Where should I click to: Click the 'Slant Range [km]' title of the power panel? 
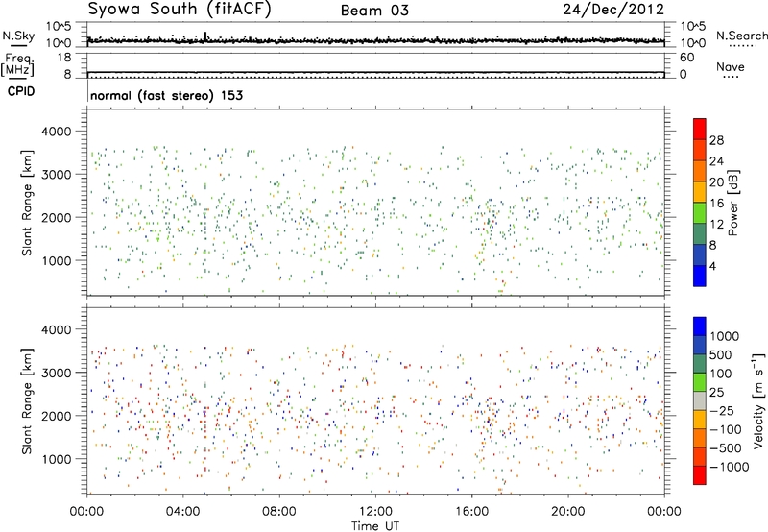(27, 203)
